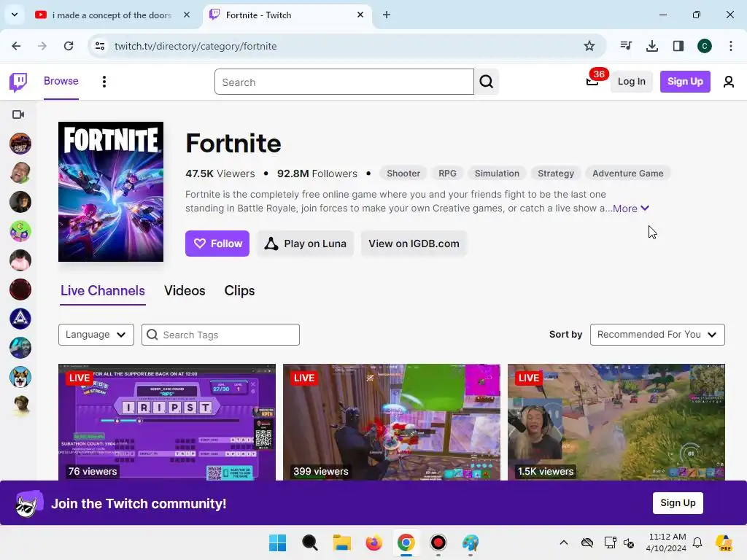The image size is (747, 560).
Task: Open a new browser tab
Action: coord(387,15)
